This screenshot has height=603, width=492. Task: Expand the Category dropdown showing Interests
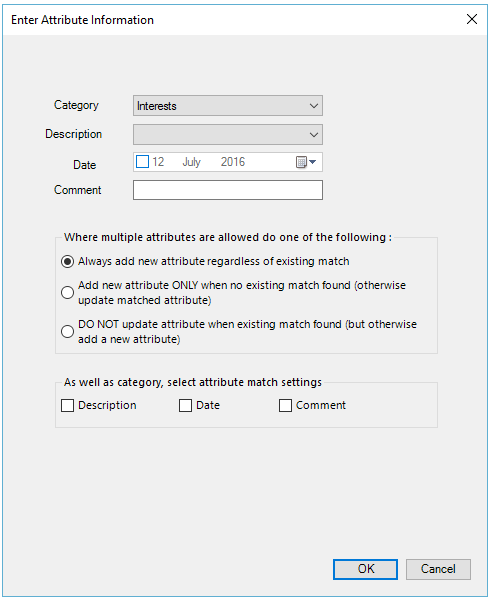228,106
